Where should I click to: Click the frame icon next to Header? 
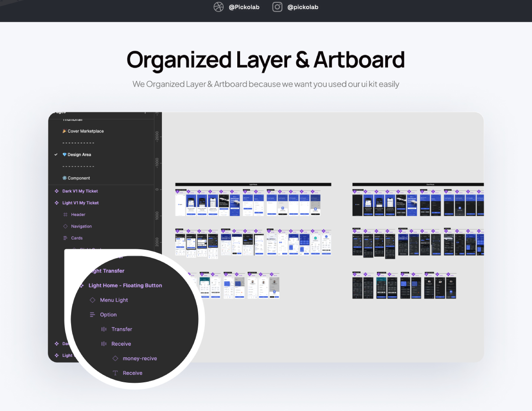click(x=65, y=215)
